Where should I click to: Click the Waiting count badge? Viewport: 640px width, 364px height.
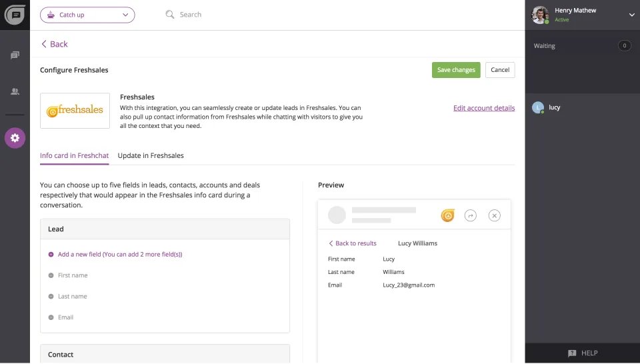coord(624,46)
